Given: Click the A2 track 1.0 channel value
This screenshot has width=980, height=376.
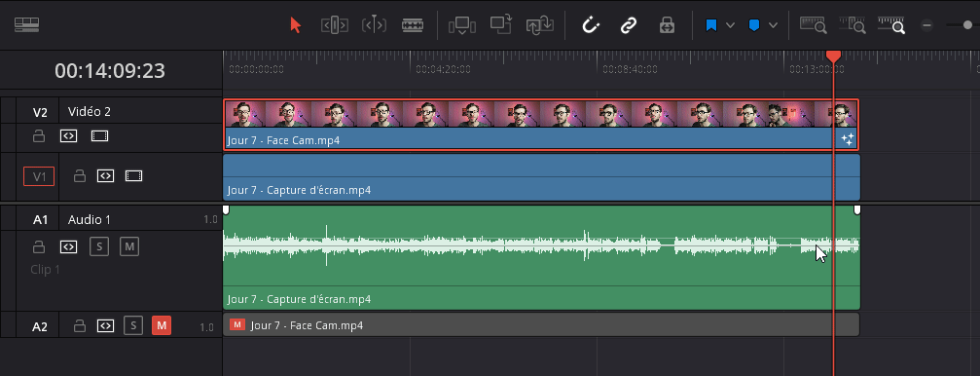Looking at the screenshot, I should [207, 327].
